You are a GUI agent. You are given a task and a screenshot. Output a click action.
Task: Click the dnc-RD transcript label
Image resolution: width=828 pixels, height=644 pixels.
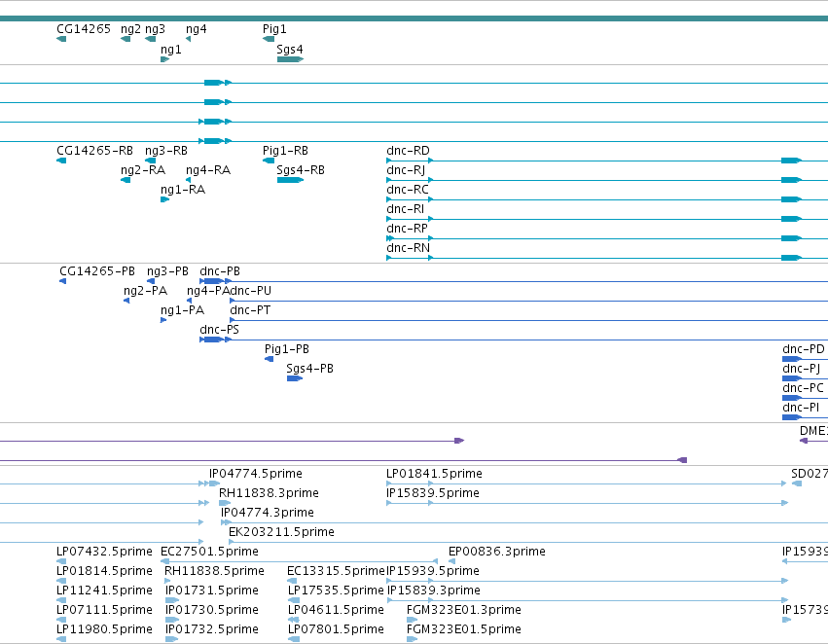(x=409, y=151)
